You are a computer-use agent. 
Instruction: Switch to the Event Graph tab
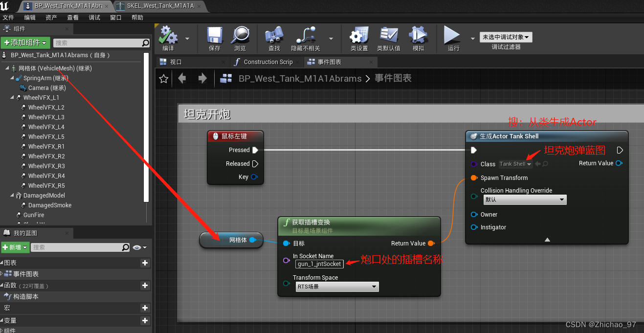(341, 62)
